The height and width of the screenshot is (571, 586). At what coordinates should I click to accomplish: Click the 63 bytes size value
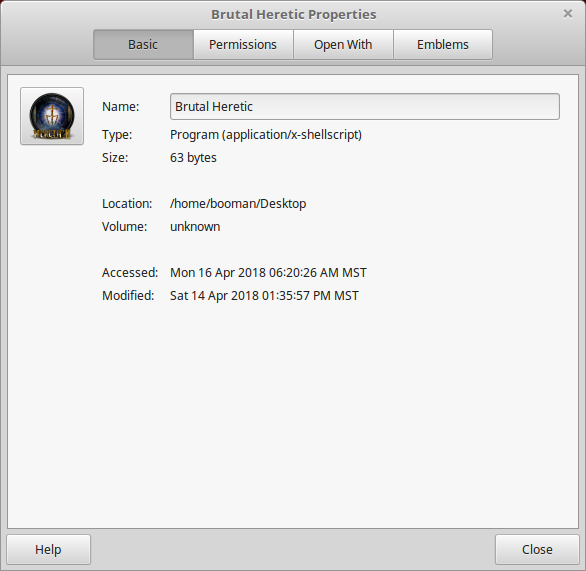click(x=193, y=158)
